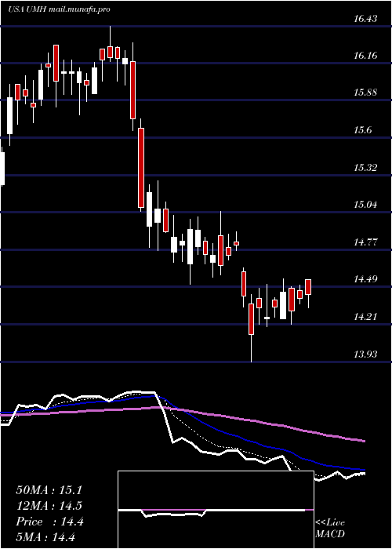Click inside the MACD panel box
Screen dimensions: 392x549
(x=216, y=510)
